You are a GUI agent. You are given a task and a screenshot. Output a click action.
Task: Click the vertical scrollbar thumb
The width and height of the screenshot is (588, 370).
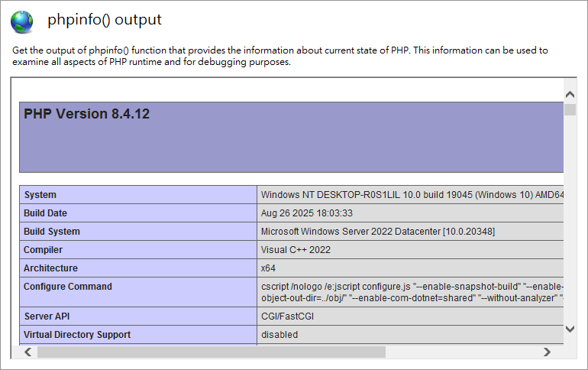point(570,109)
